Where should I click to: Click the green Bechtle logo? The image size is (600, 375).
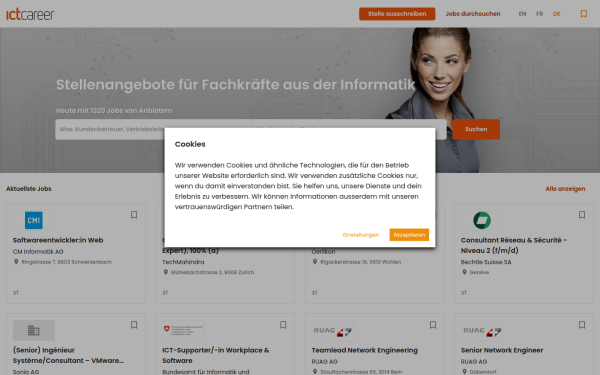coord(482,220)
